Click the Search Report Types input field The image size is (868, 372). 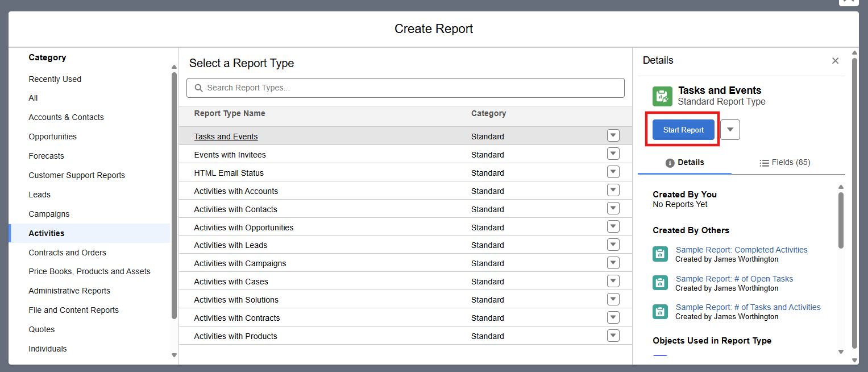coord(405,88)
